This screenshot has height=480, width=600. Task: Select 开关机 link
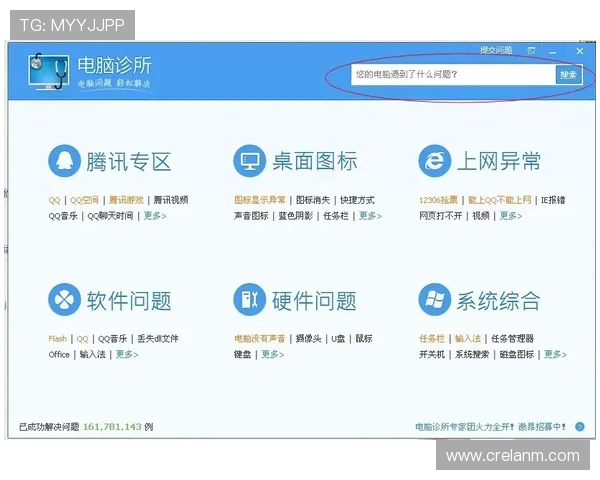[x=432, y=354]
